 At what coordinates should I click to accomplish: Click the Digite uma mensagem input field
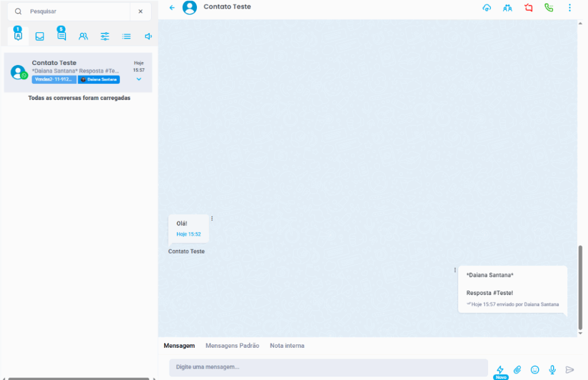click(328, 367)
